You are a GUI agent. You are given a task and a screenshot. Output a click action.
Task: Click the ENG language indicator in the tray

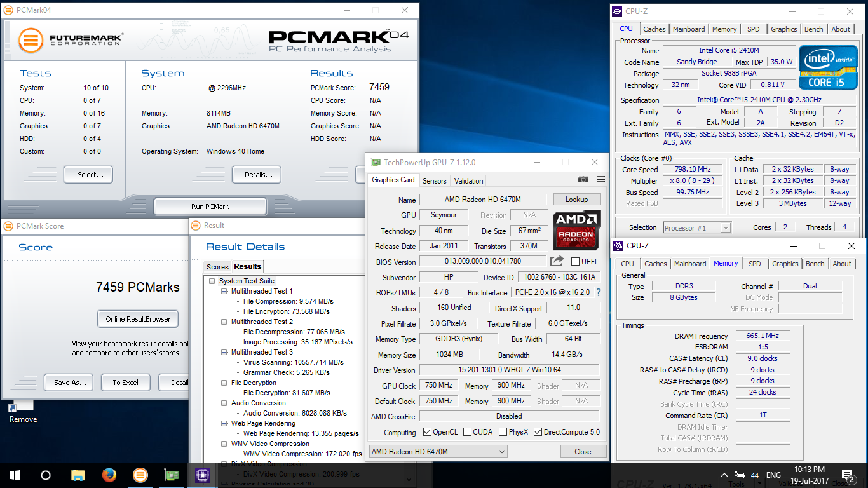tap(773, 475)
